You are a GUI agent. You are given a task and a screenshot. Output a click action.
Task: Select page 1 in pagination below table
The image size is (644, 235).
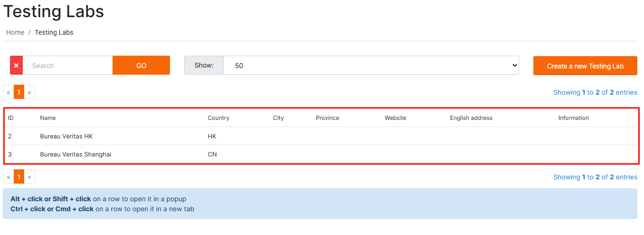pyautogui.click(x=19, y=177)
